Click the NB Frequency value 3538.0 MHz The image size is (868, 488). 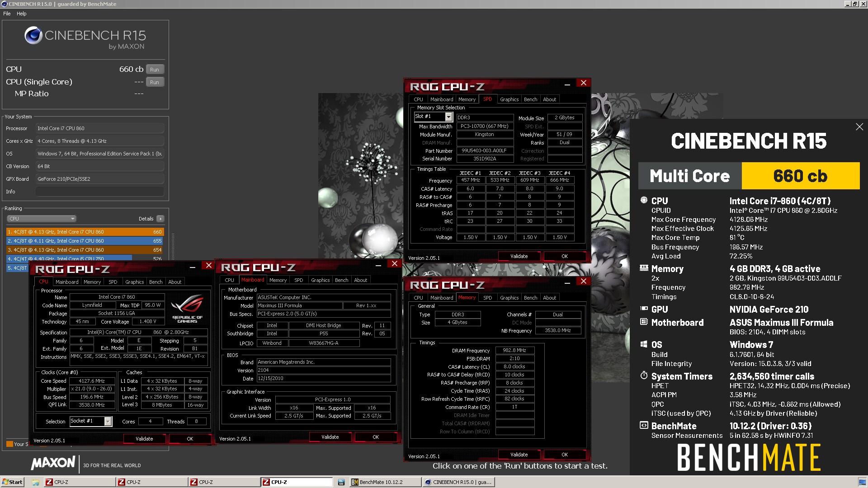[558, 330]
